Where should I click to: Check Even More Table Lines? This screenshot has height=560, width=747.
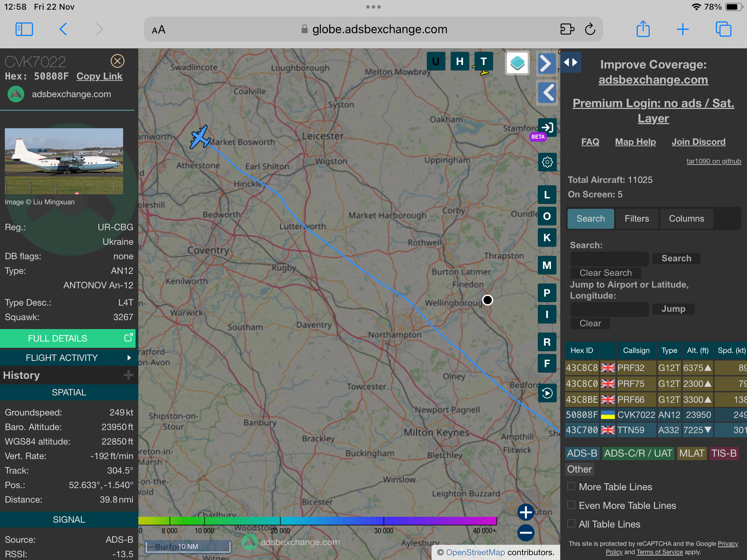tap(571, 505)
